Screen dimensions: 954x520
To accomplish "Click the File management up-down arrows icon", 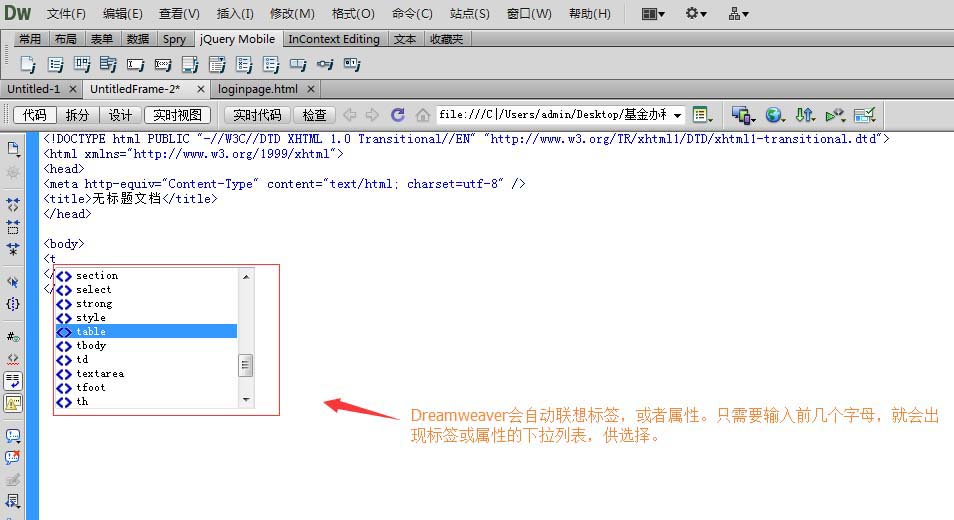I will coord(804,115).
